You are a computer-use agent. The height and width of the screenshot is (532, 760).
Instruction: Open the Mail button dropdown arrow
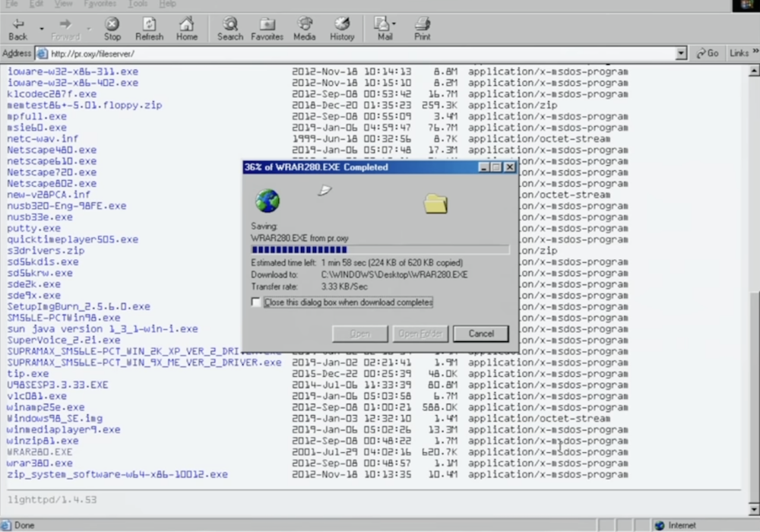click(x=394, y=24)
